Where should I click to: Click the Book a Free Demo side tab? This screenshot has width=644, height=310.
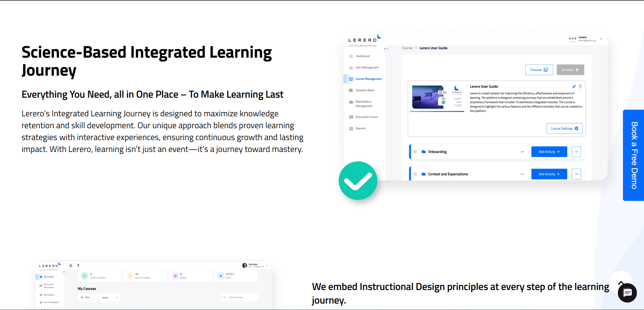(633, 155)
